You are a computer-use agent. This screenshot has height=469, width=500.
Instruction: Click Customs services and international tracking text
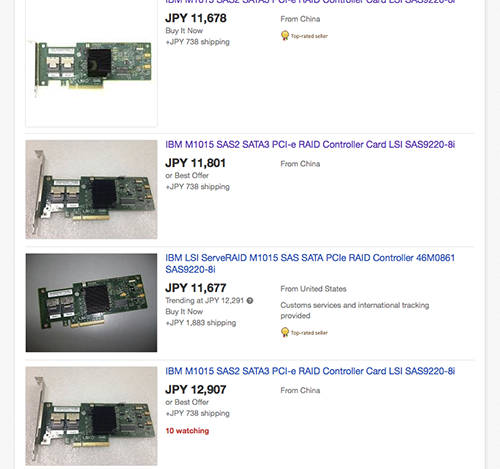[355, 310]
